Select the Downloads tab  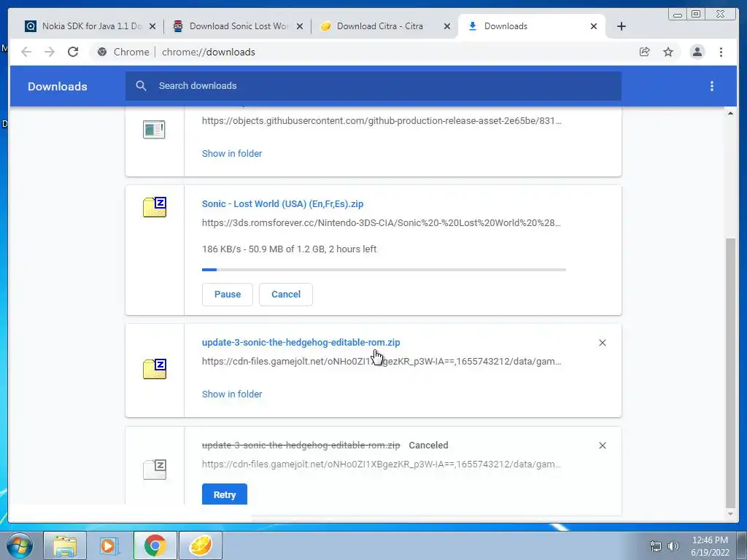[x=531, y=26]
